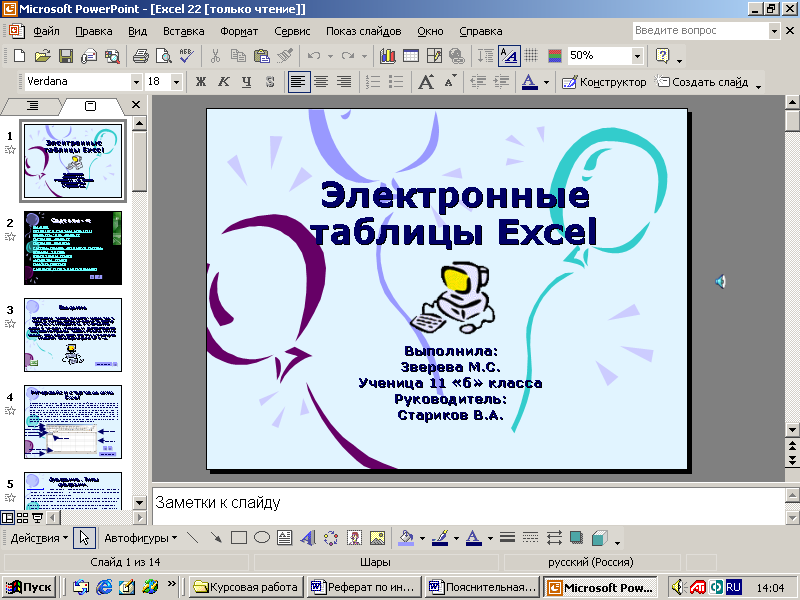Screen dimensions: 800x600
Task: Click the Cut scissors icon
Action: tap(215, 56)
